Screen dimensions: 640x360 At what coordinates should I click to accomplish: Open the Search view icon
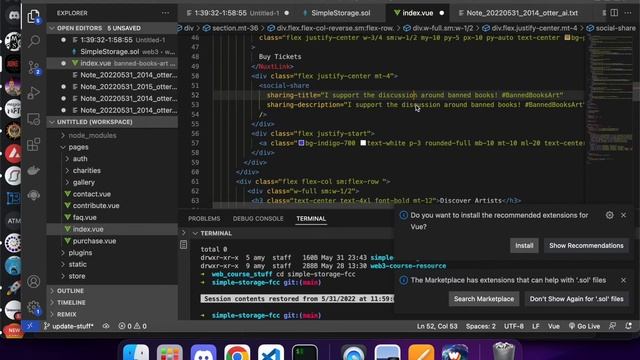click(33, 41)
